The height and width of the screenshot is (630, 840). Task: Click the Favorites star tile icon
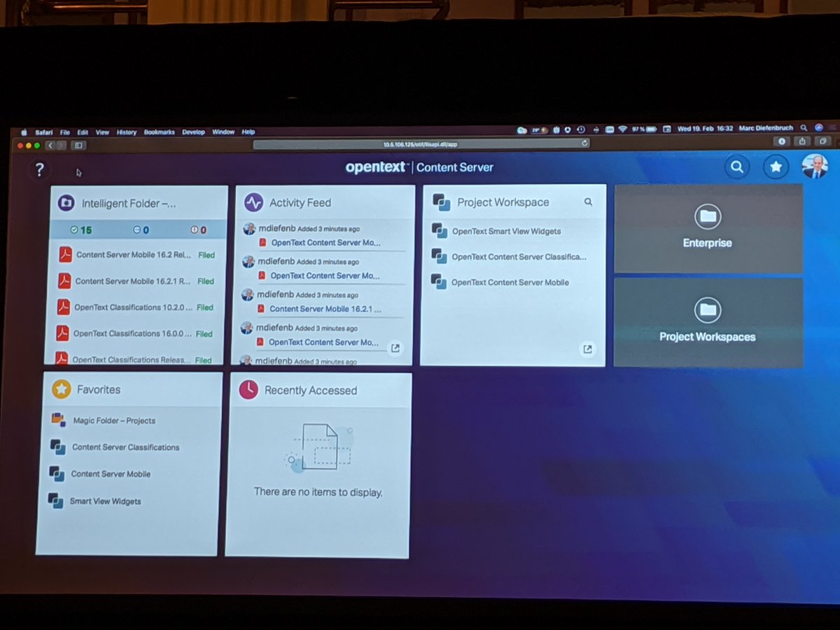click(x=62, y=389)
